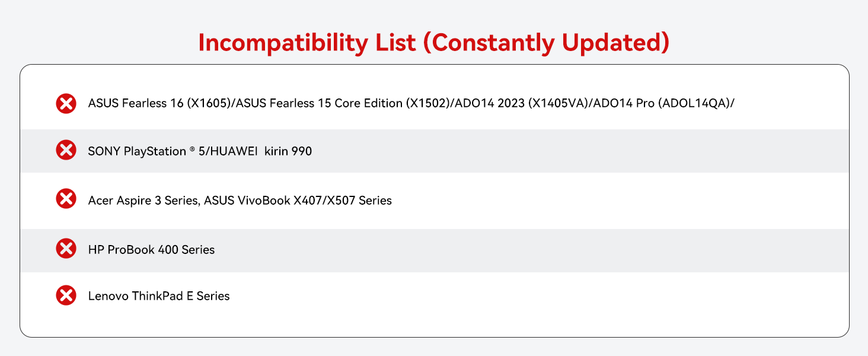Click the "(Constantly Updated)" title text
Screen dimensions: 868x356
[545, 43]
